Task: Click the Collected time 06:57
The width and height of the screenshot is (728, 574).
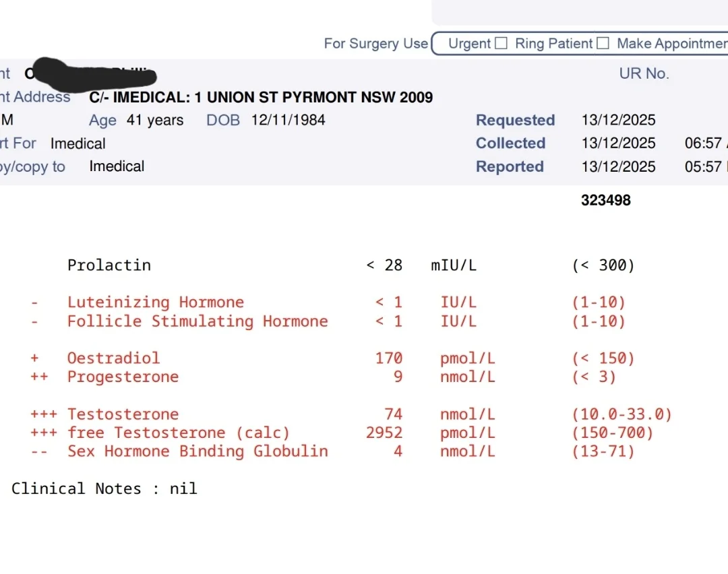Action: click(703, 143)
